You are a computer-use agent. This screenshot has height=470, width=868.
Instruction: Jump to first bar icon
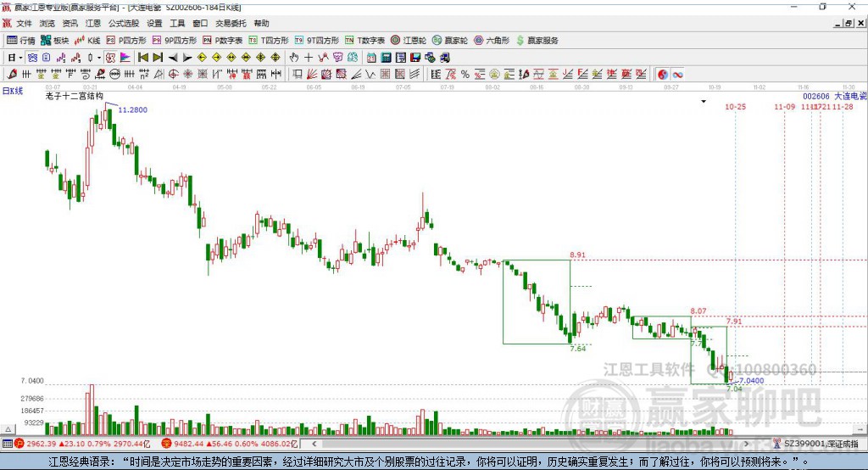click(x=142, y=58)
